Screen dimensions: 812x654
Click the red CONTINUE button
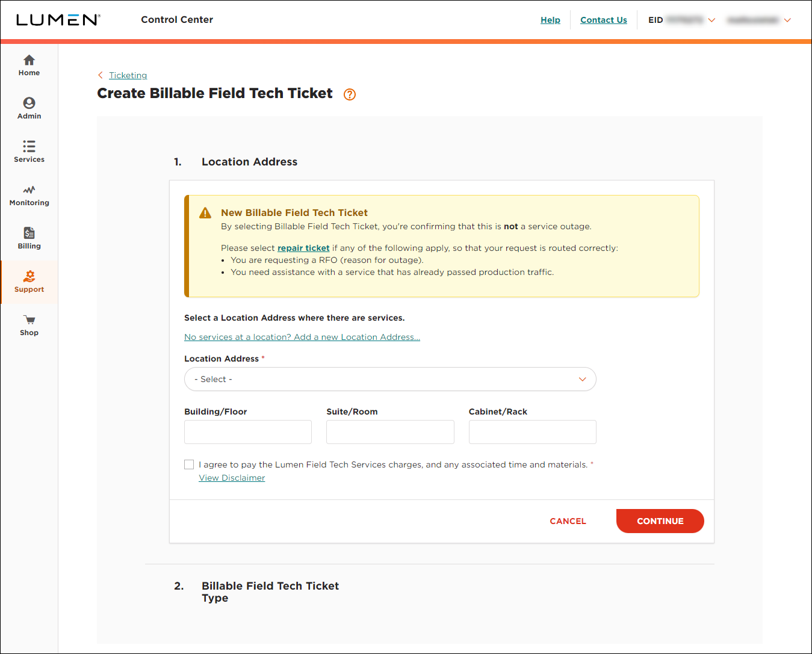coord(660,521)
